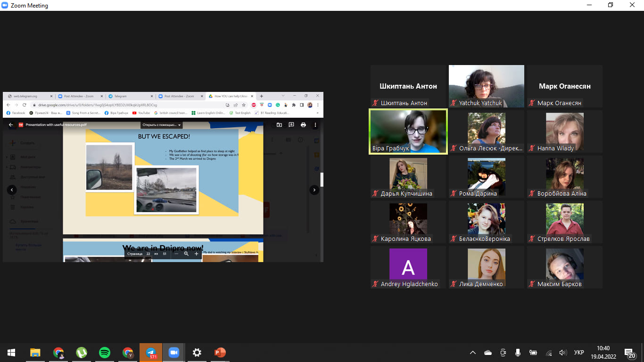The width and height of the screenshot is (644, 362).
Task: Open the 'Открыть с помощью' dropdown
Action: tap(161, 125)
